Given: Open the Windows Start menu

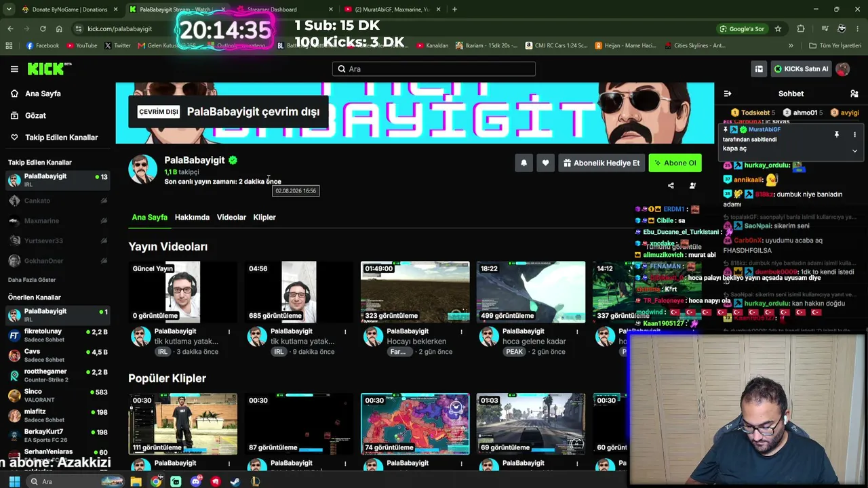Looking at the screenshot, I should [14, 481].
